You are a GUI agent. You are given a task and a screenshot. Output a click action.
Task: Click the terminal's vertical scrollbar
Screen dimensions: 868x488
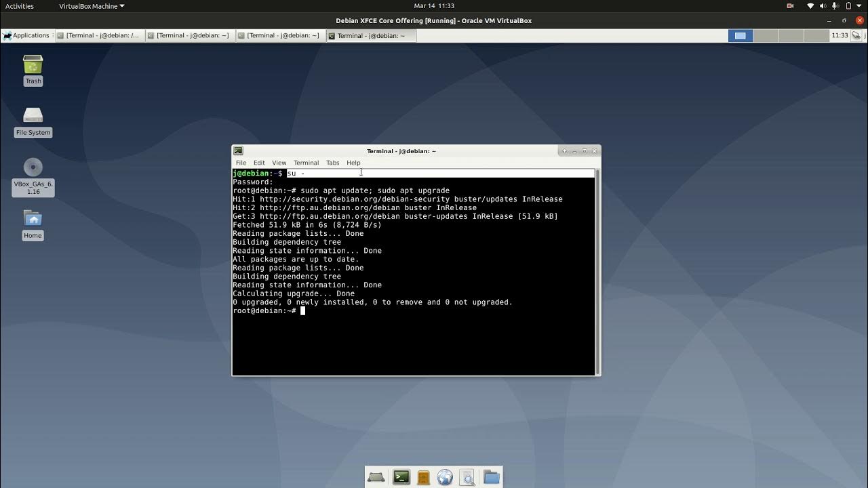point(597,272)
